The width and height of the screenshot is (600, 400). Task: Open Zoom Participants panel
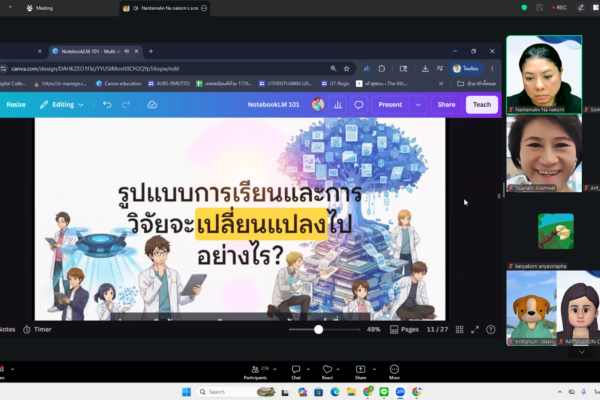click(255, 372)
